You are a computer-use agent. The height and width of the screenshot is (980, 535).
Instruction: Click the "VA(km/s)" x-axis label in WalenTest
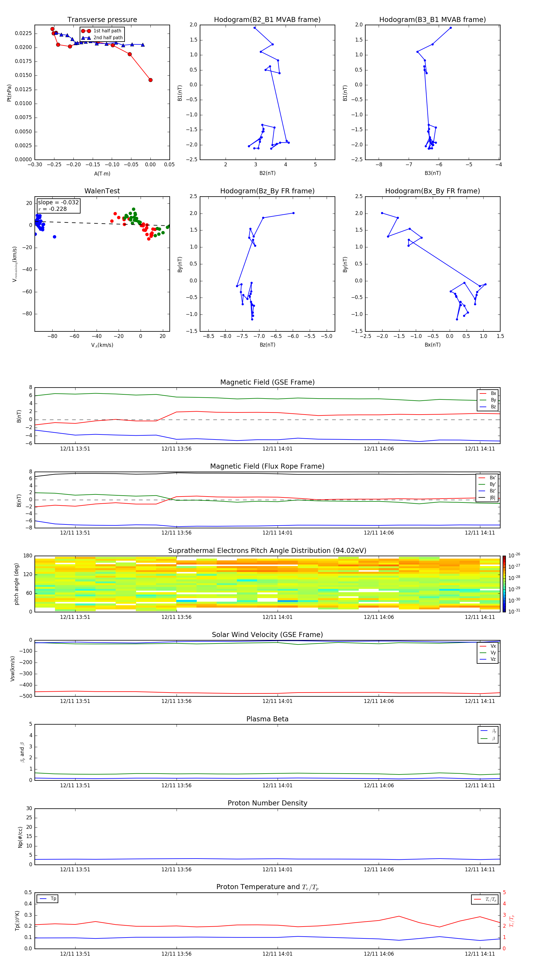[x=102, y=345]
